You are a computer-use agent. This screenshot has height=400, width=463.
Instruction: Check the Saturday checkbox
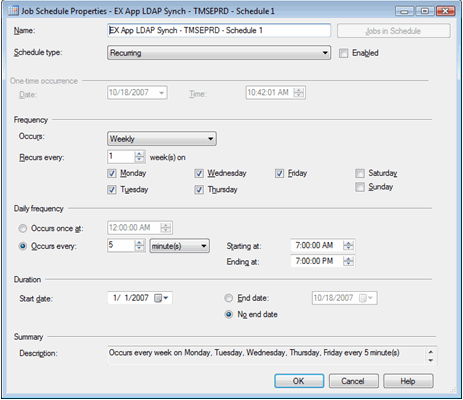tap(360, 173)
